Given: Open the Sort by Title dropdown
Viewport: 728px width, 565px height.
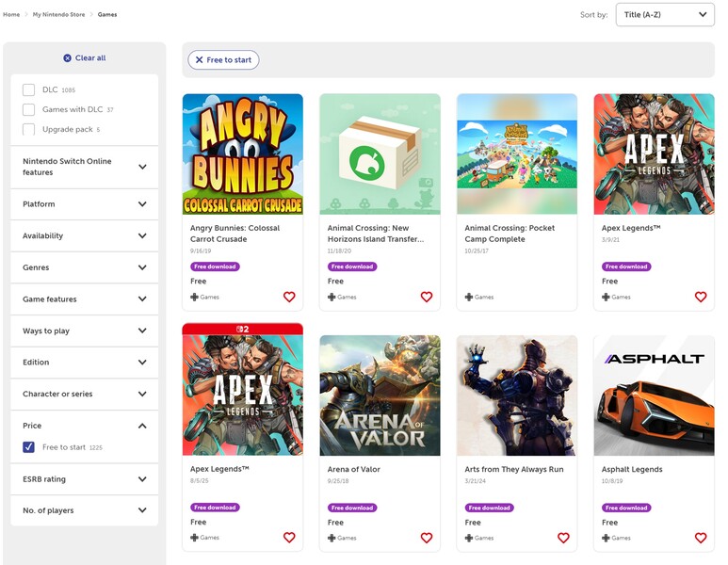Looking at the screenshot, I should point(664,15).
